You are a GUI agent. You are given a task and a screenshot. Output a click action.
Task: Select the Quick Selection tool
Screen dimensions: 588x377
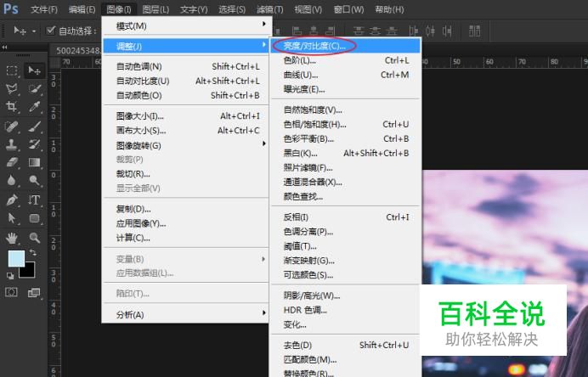click(35, 88)
